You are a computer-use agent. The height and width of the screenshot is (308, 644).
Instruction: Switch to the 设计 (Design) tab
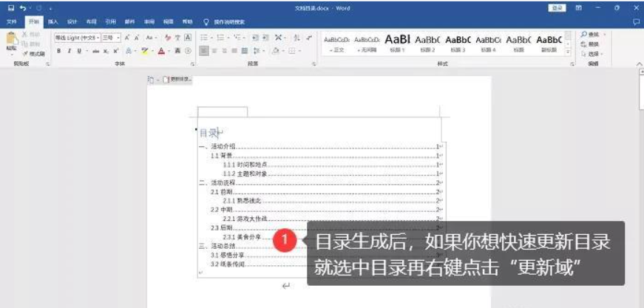point(72,21)
